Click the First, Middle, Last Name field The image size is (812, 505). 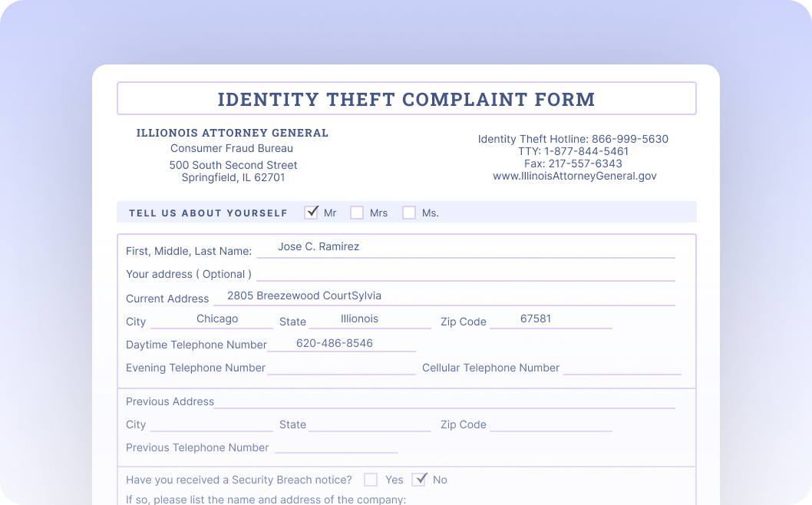pyautogui.click(x=465, y=249)
